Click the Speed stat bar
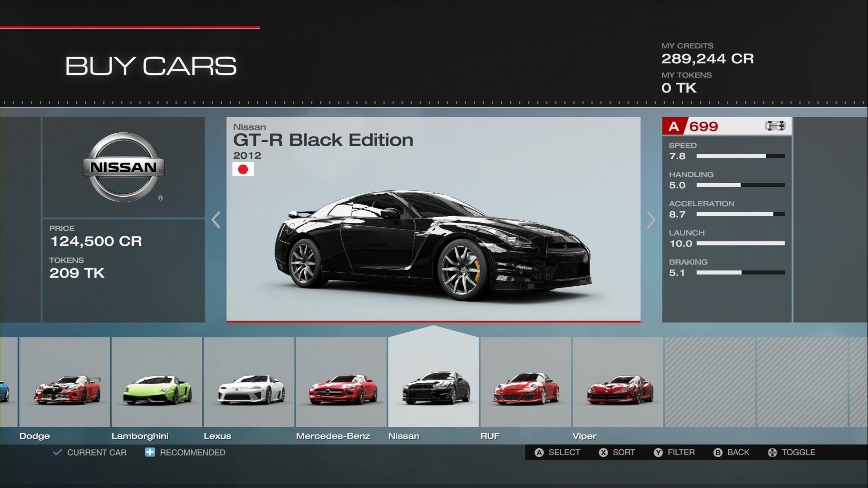Viewport: 868px width, 488px height. click(x=741, y=156)
